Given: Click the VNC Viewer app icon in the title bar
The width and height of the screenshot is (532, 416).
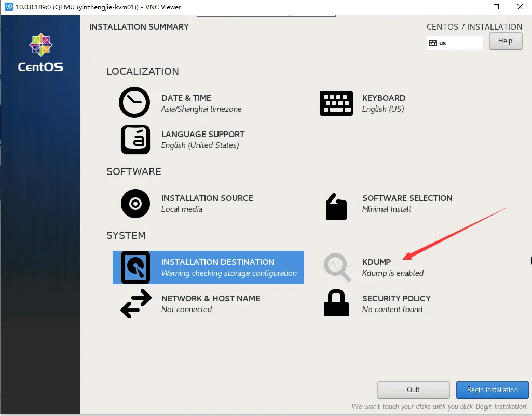Looking at the screenshot, I should click(9, 7).
